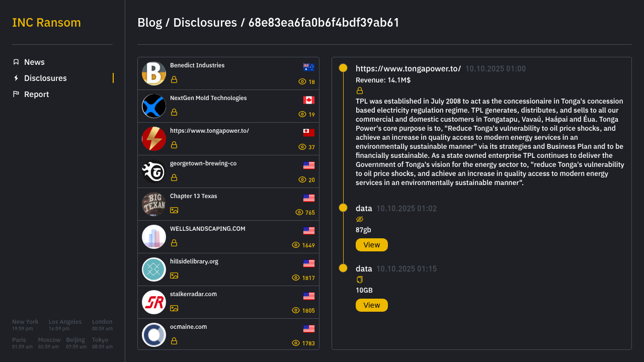Open the Report menu item
This screenshot has width=644, height=362.
pos(36,94)
